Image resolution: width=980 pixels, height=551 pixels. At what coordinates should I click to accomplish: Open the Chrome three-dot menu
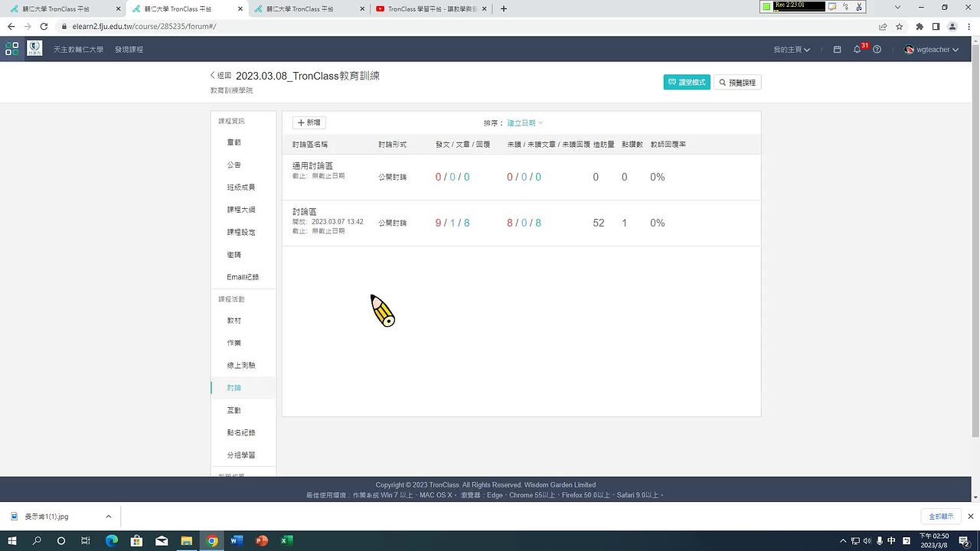pos(969,26)
